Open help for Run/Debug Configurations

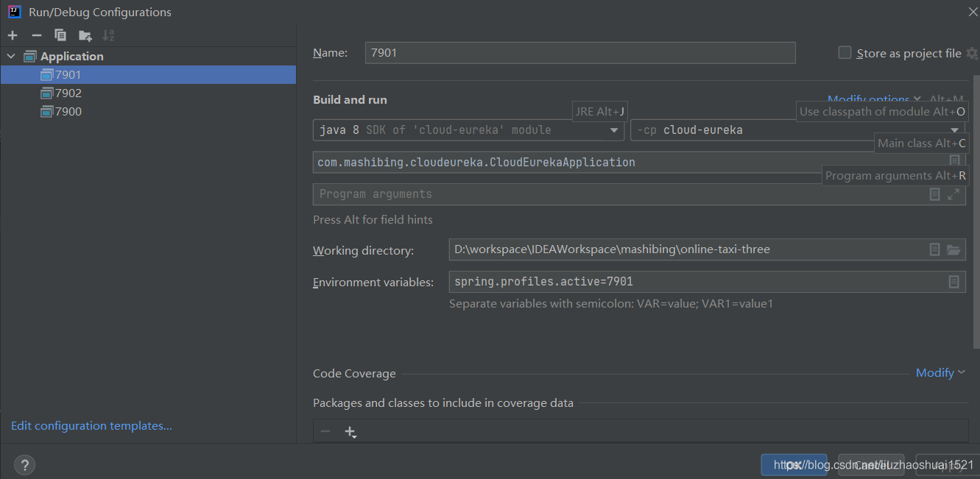coord(24,464)
